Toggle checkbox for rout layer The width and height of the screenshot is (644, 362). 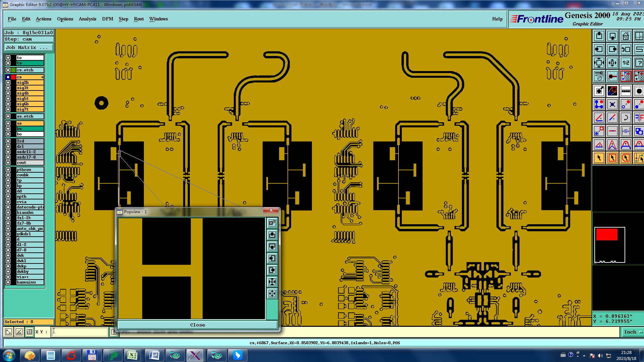8,163
